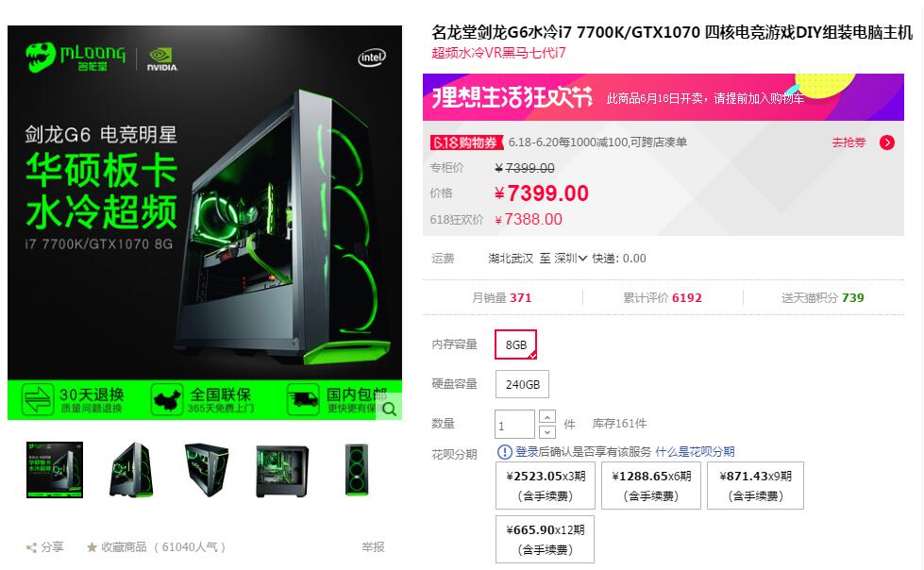924x570 pixels.
Task: Open the 深圳 destination city dropdown
Action: pos(570,259)
